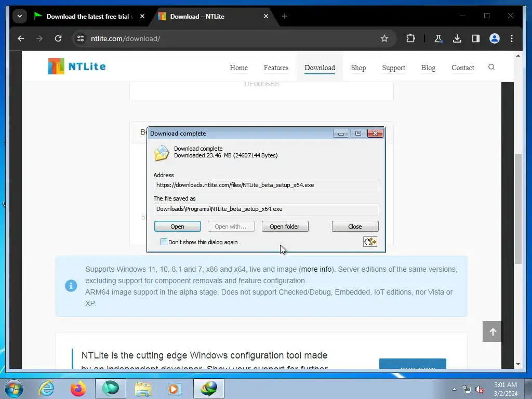532x399 pixels.
Task: Click the muted volume tray icon
Action: pyautogui.click(x=480, y=389)
